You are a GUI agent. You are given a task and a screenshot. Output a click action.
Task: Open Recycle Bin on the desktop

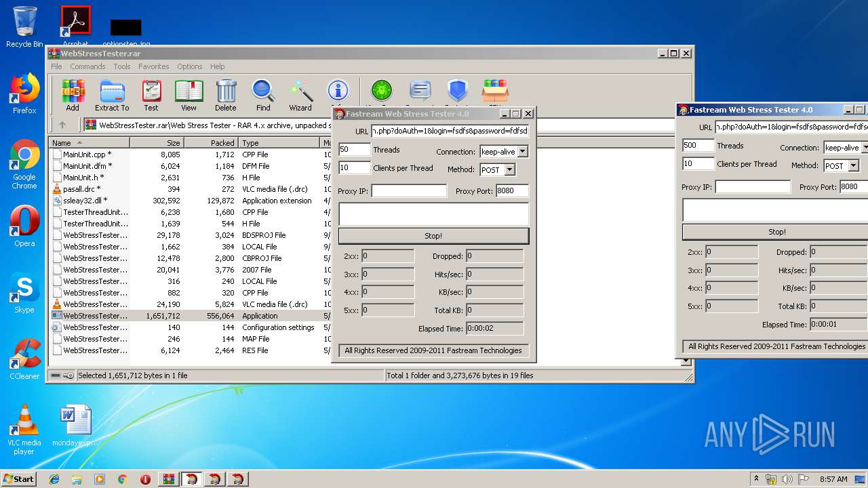24,27
